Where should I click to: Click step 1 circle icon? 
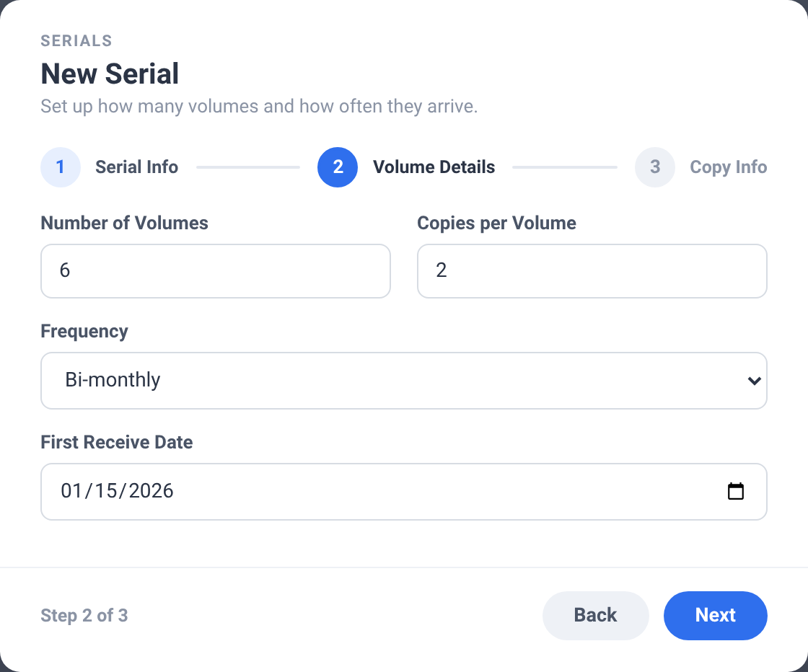point(61,167)
